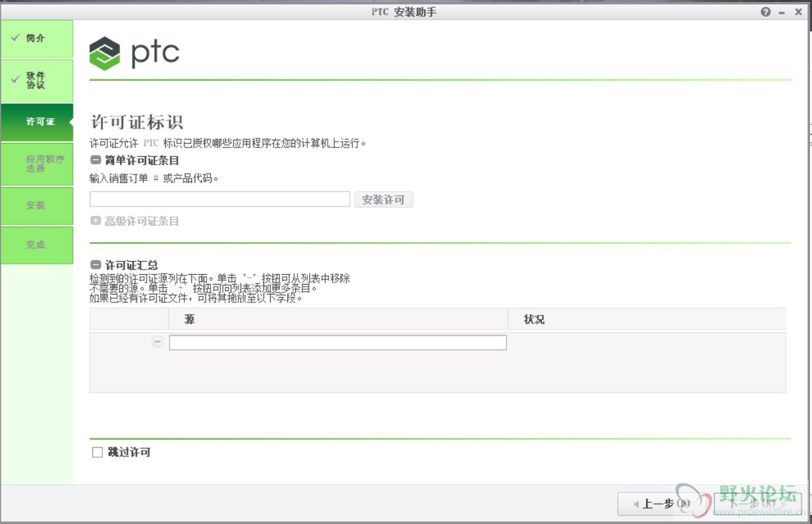
Task: Click the 源 column header
Action: tap(338, 319)
